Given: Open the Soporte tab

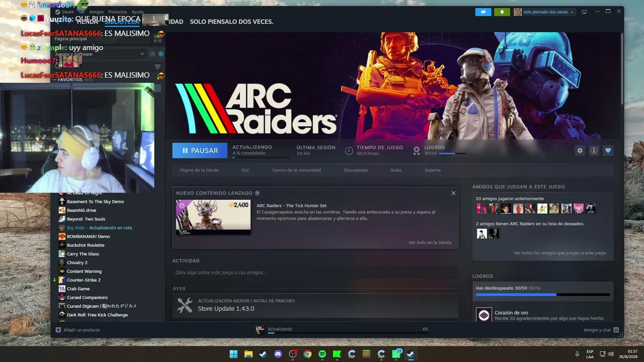Looking at the screenshot, I should pos(433,170).
